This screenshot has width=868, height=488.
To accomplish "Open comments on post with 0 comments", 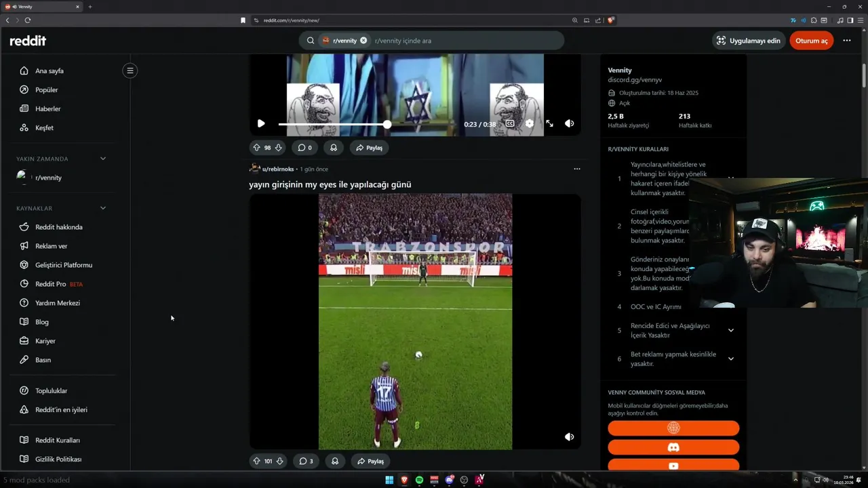I will coord(305,147).
